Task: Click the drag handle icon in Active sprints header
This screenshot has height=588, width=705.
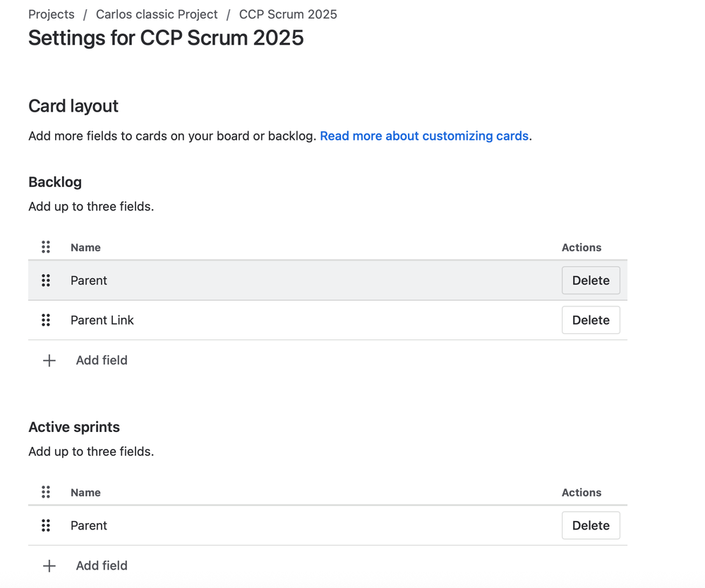Action: [46, 492]
